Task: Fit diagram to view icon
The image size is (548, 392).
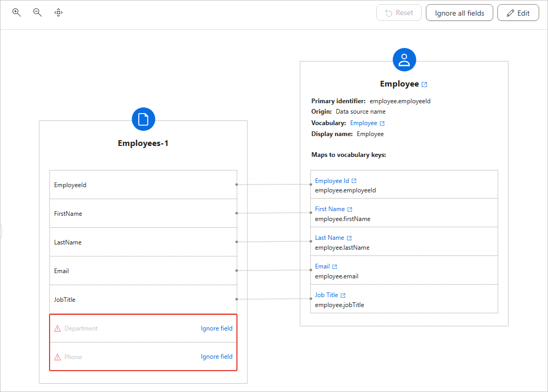Action: tap(58, 13)
